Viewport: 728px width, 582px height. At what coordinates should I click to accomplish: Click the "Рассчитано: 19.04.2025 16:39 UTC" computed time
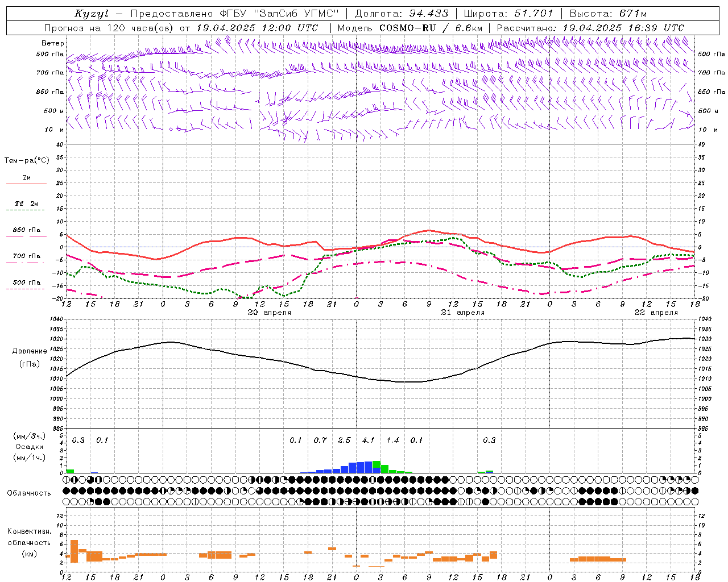point(590,28)
